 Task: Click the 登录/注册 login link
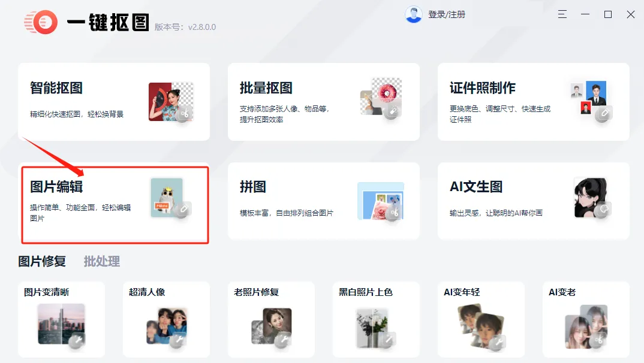point(447,15)
